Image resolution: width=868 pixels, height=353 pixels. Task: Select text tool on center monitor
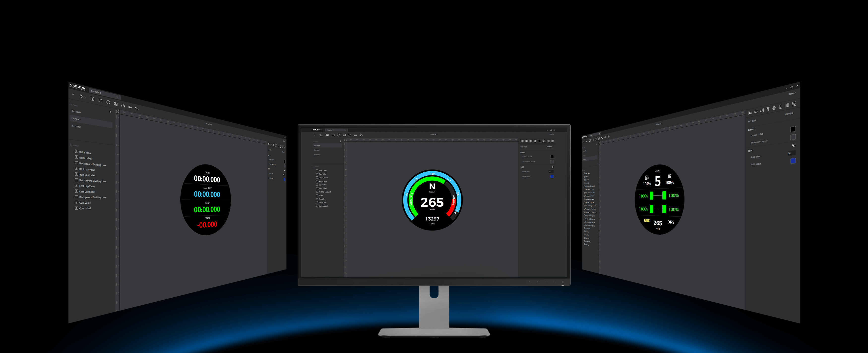327,135
